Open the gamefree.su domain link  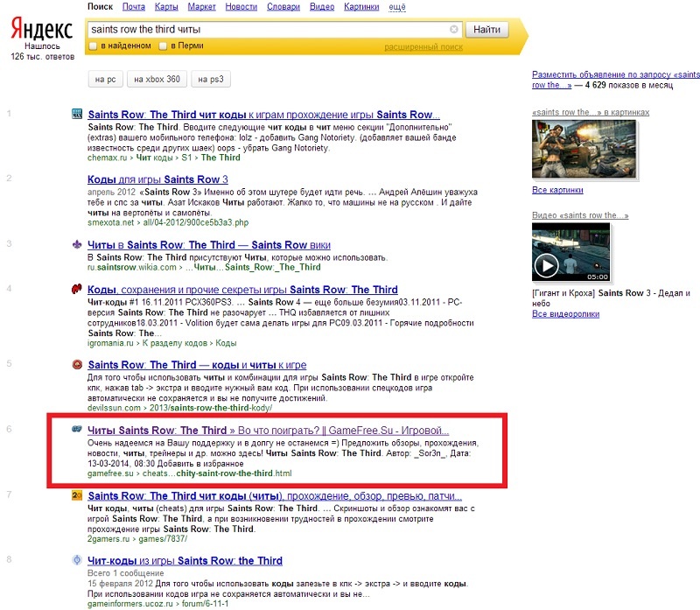110,473
